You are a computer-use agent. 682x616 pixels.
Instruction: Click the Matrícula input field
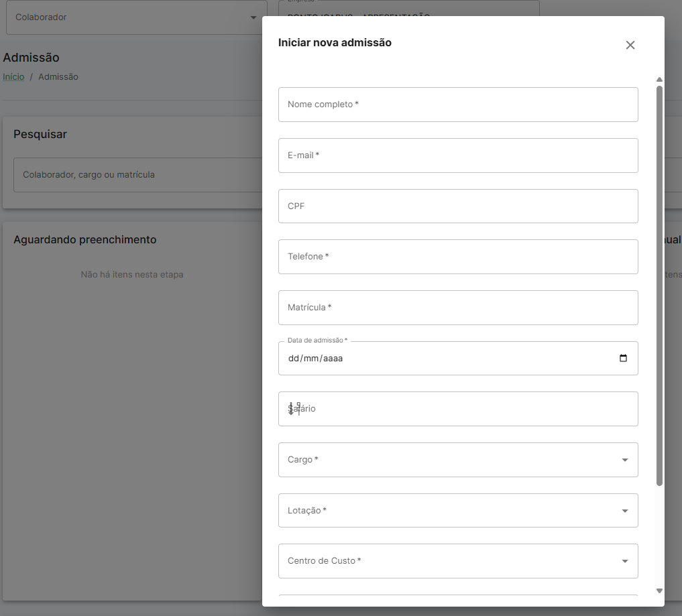pos(458,308)
